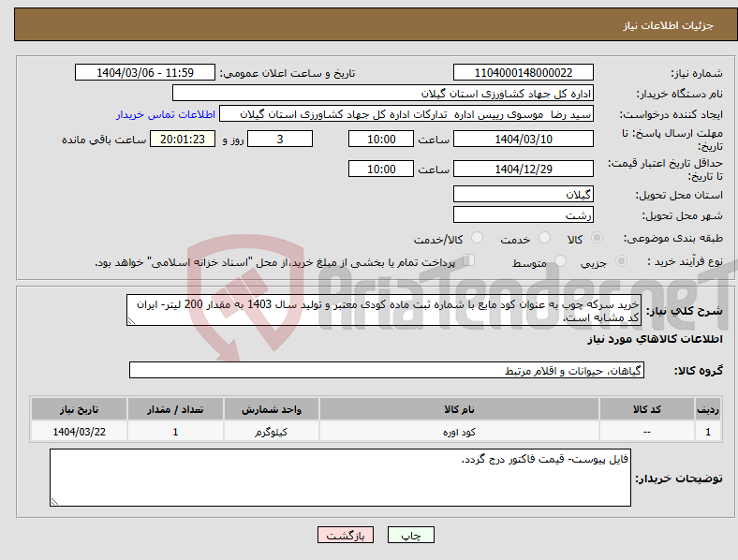Image resolution: width=738 pixels, height=560 pixels.
Task: Select the جزیی purchase type radio
Action: (x=621, y=260)
